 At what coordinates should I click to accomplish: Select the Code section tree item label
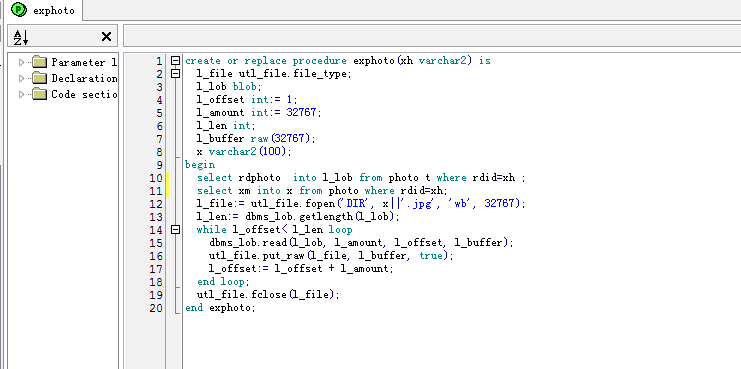84,94
